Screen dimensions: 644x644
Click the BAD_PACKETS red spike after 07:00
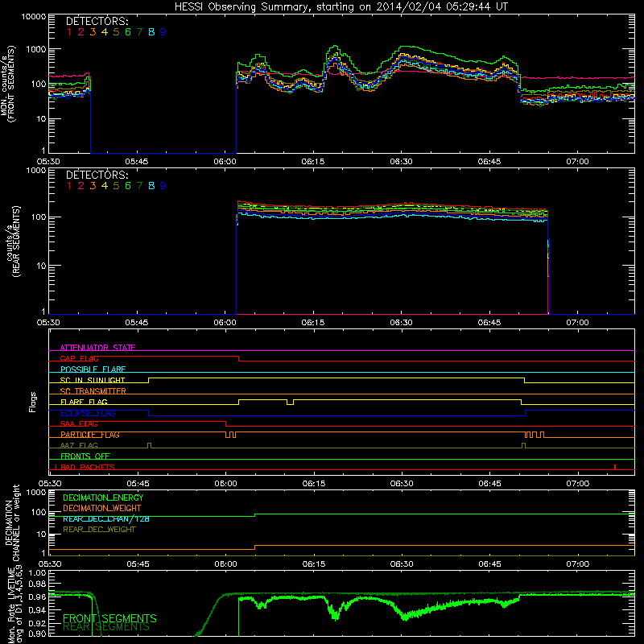(x=615, y=467)
